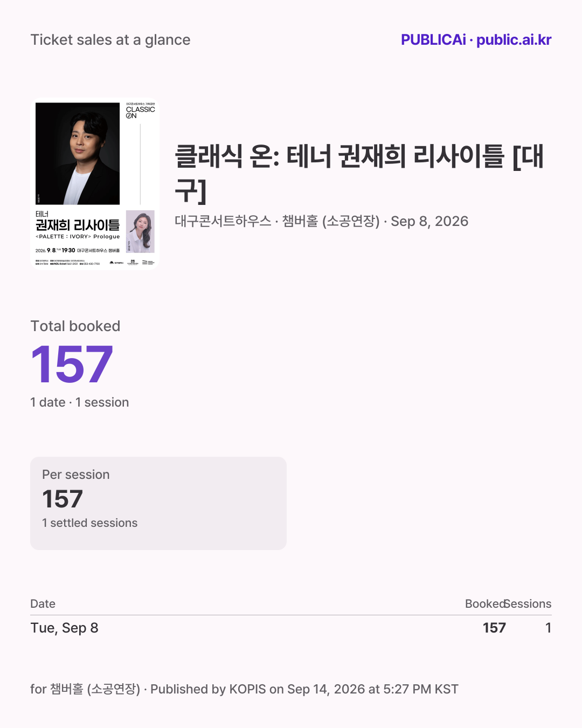582x728 pixels.
Task: Click the Date column header
Action: [x=43, y=604]
